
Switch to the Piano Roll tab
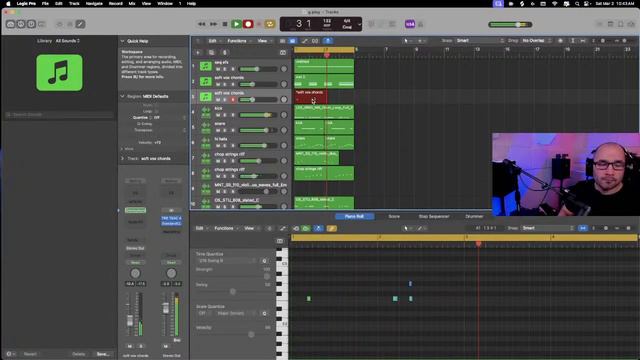pos(354,216)
